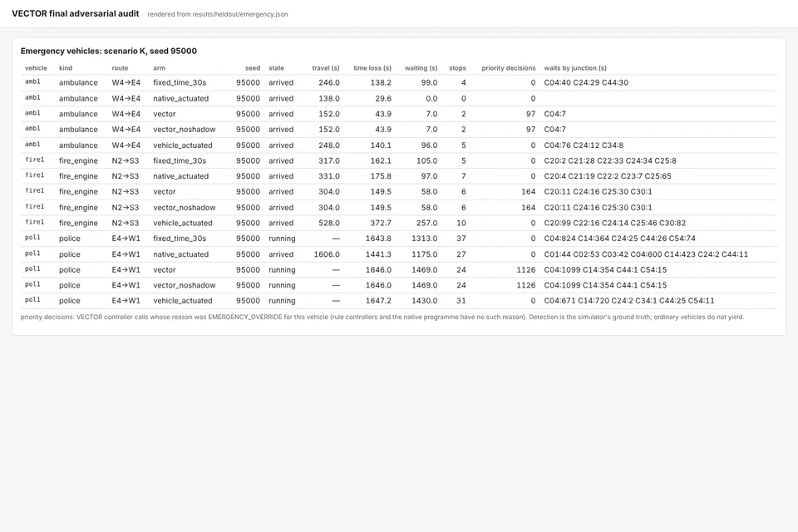Click the waiting value 1313.0
The height and width of the screenshot is (532, 798).
click(x=425, y=239)
